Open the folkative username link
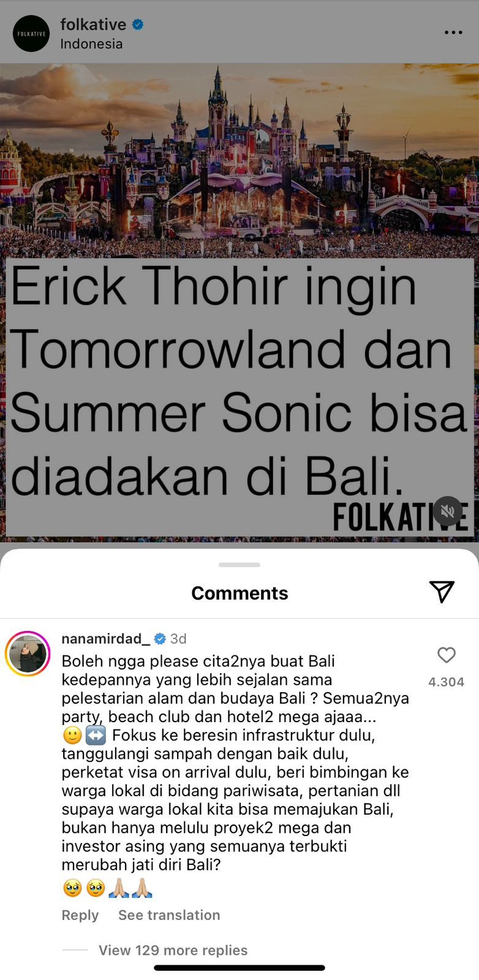 coord(93,24)
